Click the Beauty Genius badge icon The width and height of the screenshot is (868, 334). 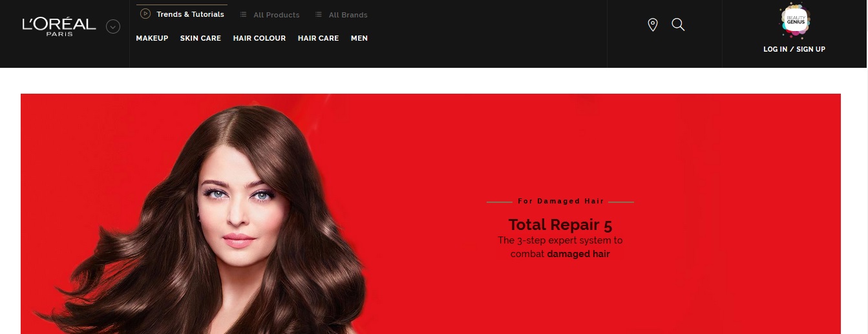[794, 21]
